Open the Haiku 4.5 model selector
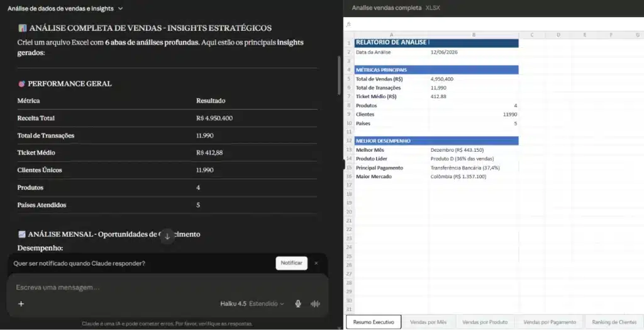Screen dimensions: 644x330 pos(252,304)
